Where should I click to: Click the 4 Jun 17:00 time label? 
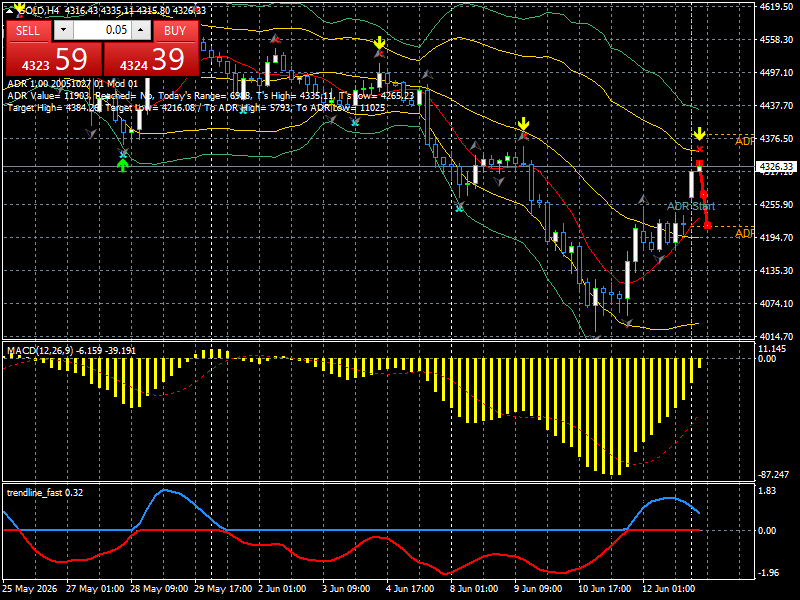point(411,588)
